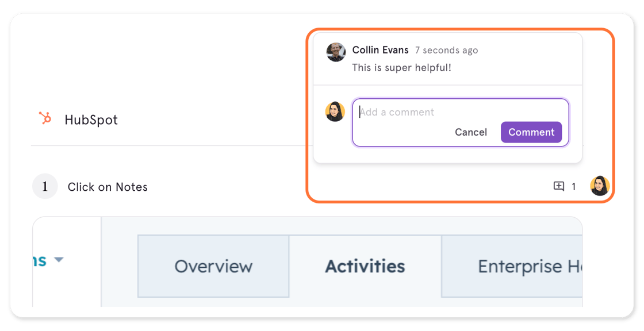Click the "This is super helpful!" comment

point(402,67)
